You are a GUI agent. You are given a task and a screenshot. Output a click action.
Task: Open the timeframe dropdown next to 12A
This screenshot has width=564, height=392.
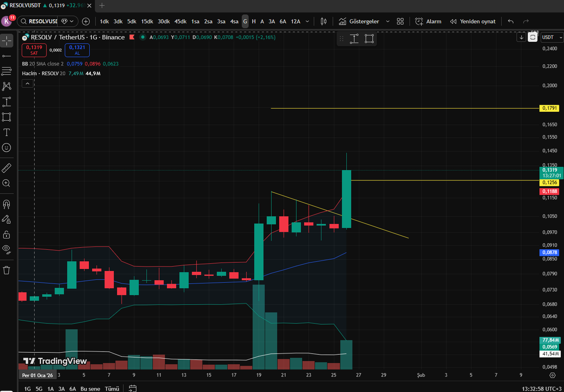coord(308,21)
